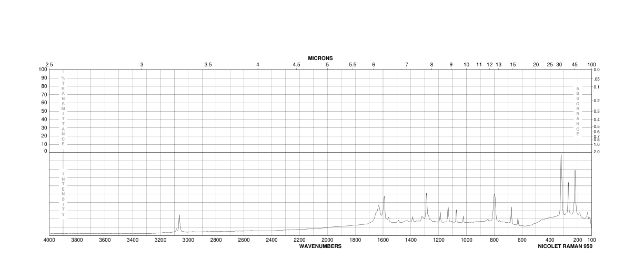Click the 60 transmittance tick label
644x278 pixels.
tap(43, 103)
